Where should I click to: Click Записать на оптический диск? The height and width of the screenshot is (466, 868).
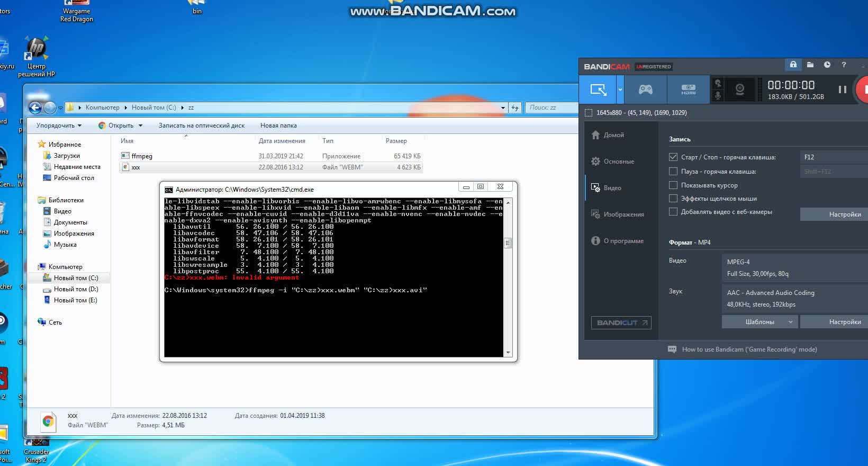tap(202, 126)
